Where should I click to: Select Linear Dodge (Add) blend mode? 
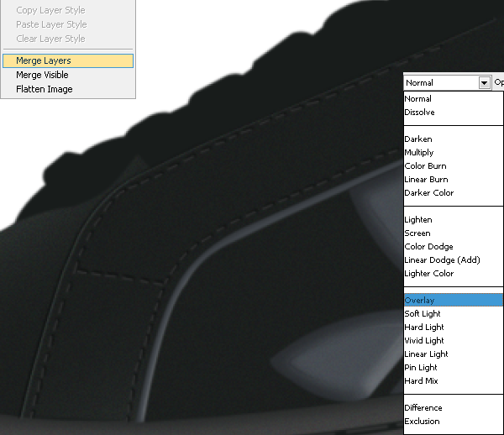click(x=454, y=259)
